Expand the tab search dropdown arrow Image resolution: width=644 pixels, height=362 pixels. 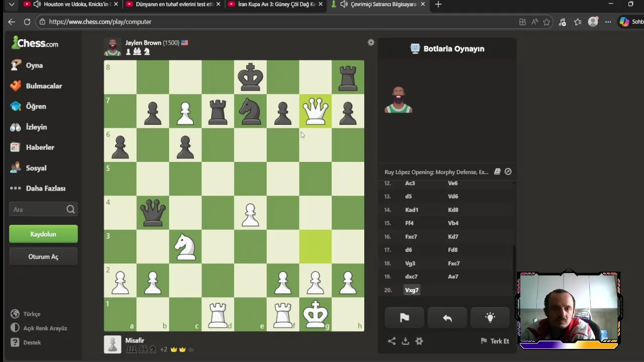tap(12, 5)
